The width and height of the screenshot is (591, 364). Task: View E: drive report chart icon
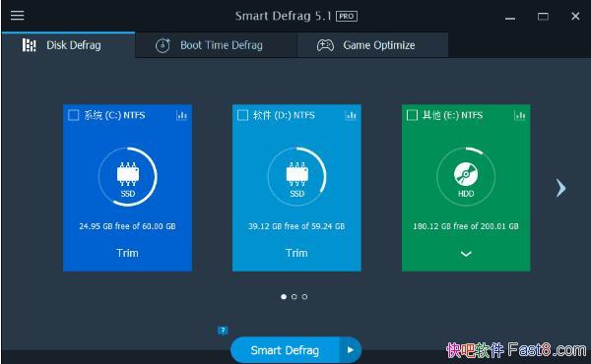click(520, 115)
